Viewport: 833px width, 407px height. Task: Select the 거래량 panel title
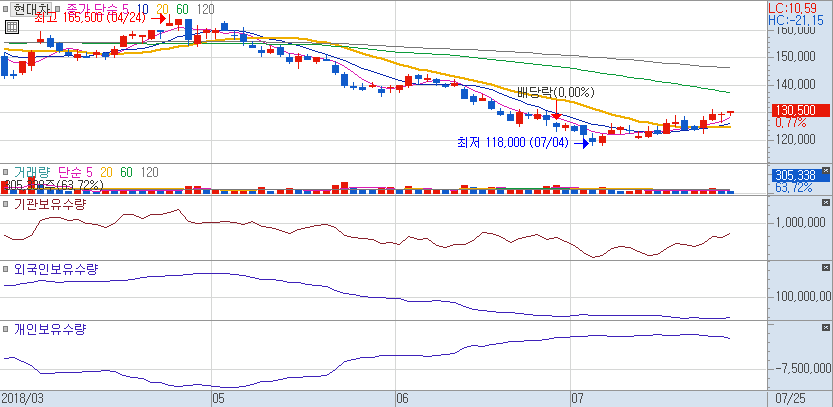tap(31, 172)
